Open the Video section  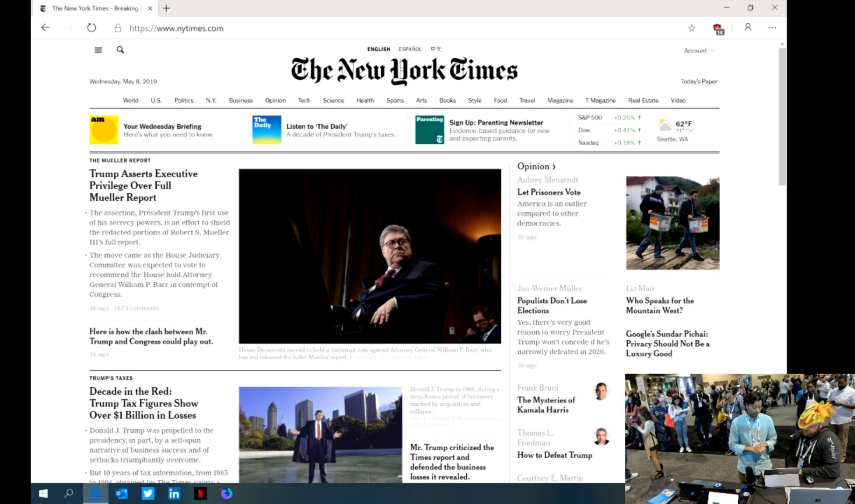pos(678,100)
